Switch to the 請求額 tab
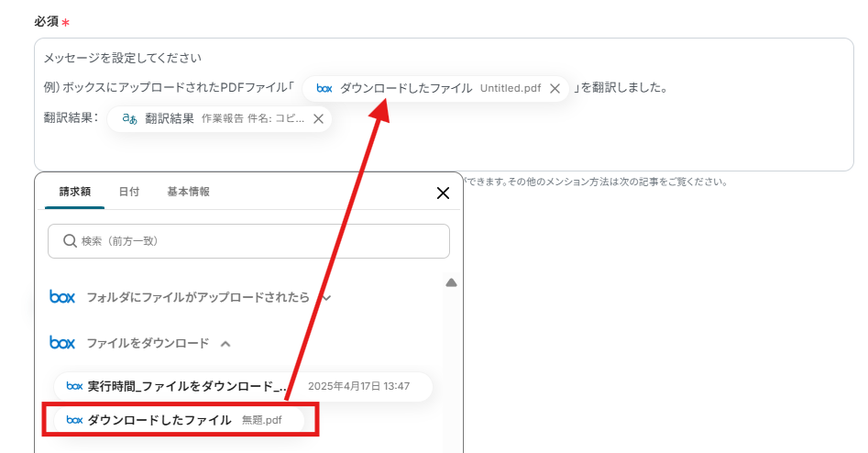This screenshot has width=868, height=453. (x=75, y=192)
